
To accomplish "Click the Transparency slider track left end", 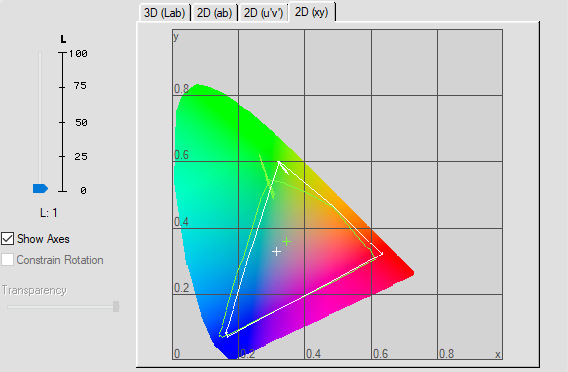I will (x=10, y=307).
